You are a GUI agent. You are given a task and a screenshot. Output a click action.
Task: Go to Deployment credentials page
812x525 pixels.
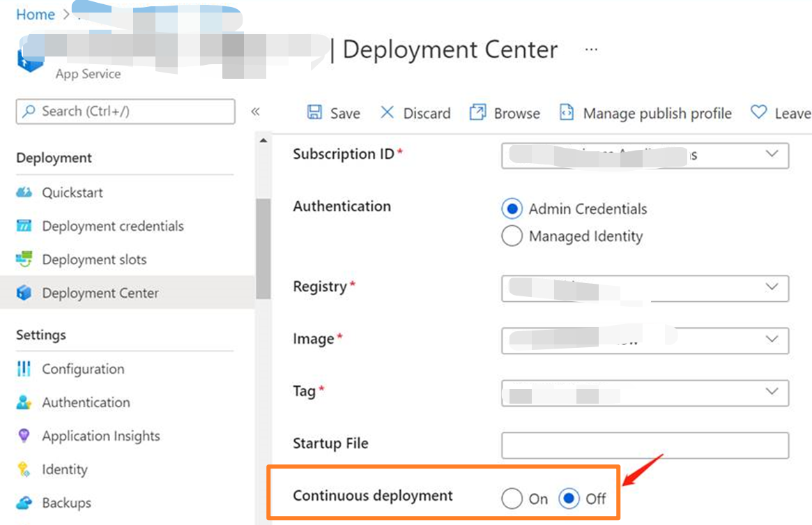112,226
